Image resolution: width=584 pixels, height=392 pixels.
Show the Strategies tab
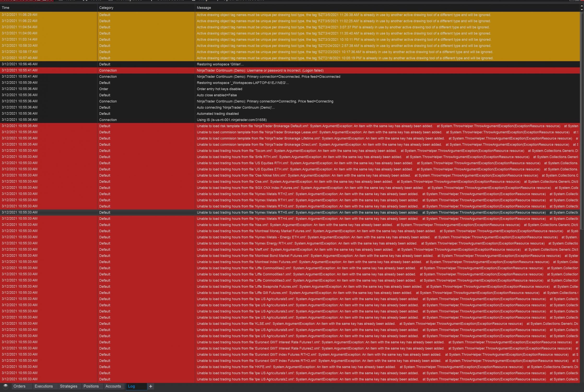(x=69, y=386)
